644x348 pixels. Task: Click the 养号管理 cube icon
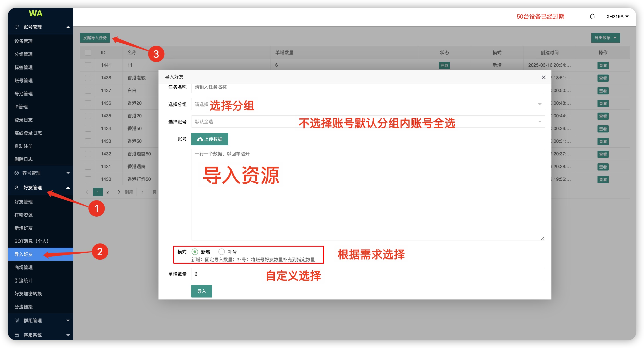(17, 173)
